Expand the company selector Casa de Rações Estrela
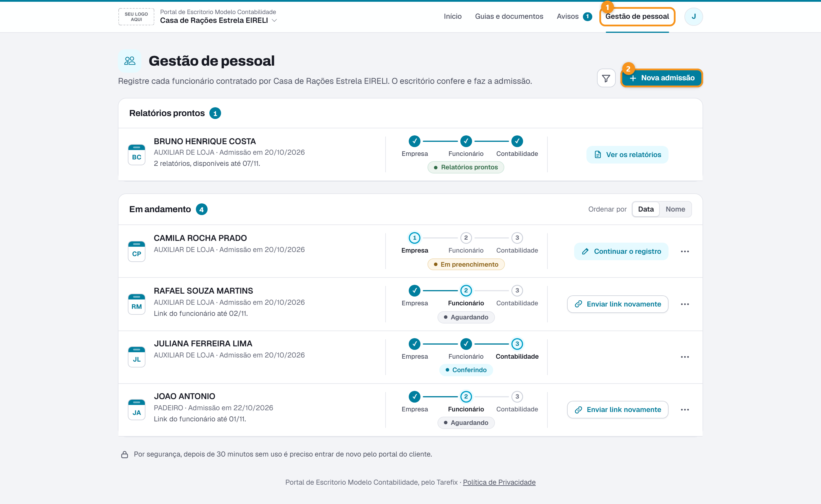The image size is (821, 504). [x=218, y=20]
